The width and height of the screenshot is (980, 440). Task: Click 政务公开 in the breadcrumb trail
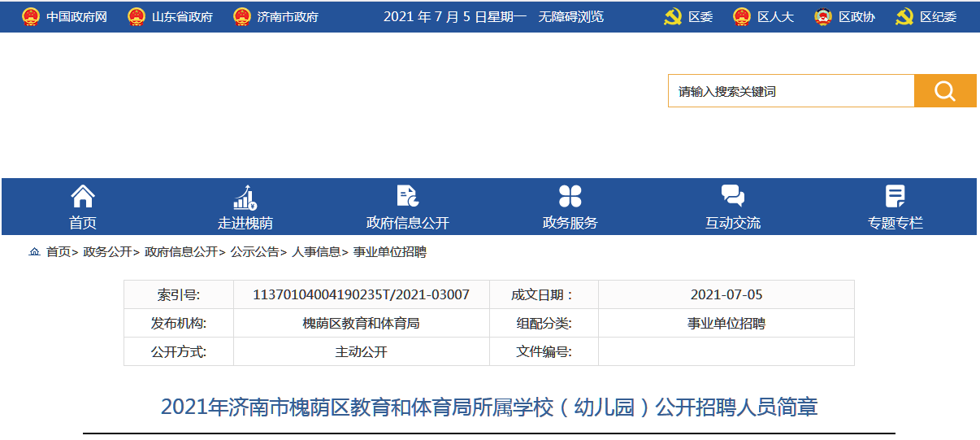pyautogui.click(x=107, y=252)
